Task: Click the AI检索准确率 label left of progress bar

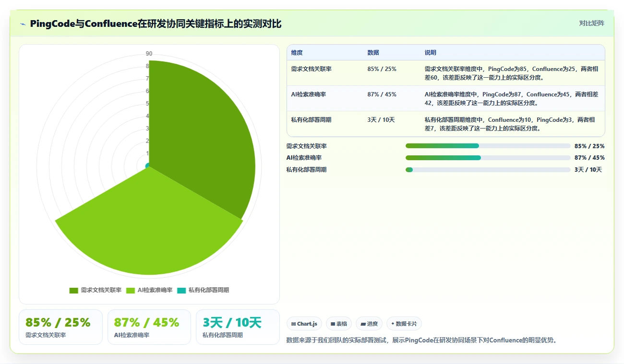Action: click(304, 158)
